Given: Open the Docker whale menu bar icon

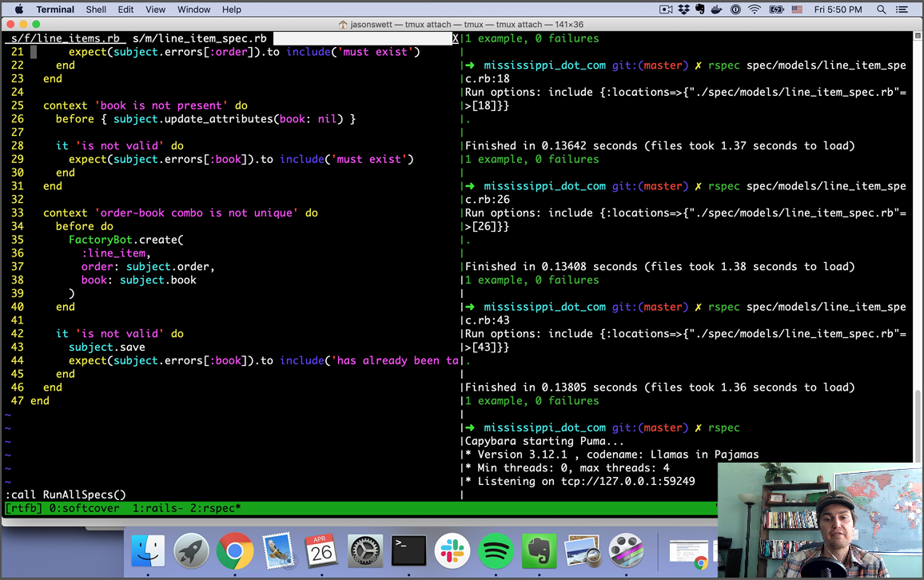Looking at the screenshot, I should click(717, 10).
